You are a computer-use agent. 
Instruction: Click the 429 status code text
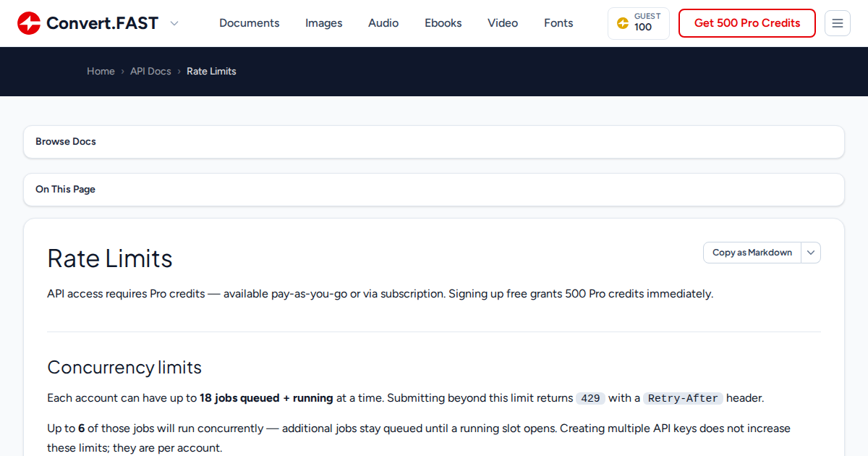[x=590, y=398]
